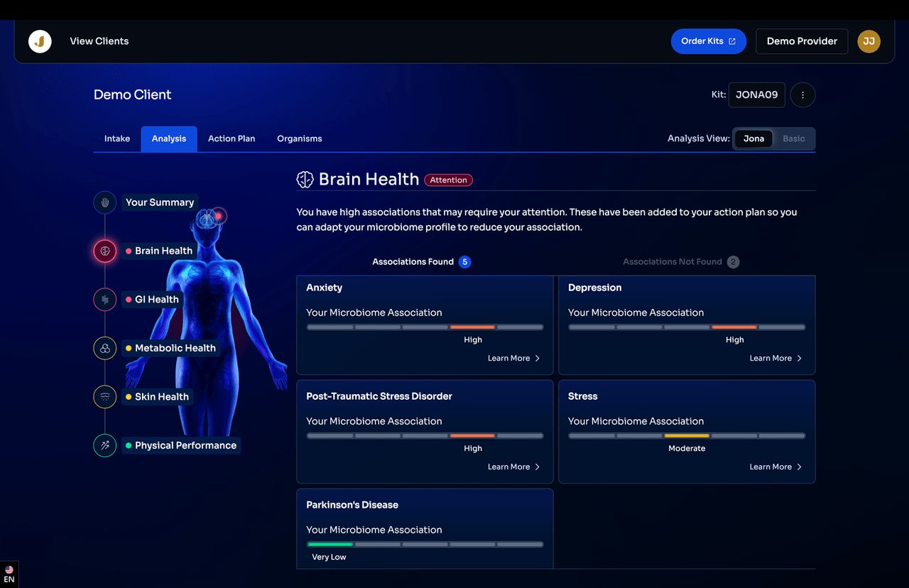Screen dimensions: 909x588
Task: Set Analysis View to Jona
Action: [753, 138]
